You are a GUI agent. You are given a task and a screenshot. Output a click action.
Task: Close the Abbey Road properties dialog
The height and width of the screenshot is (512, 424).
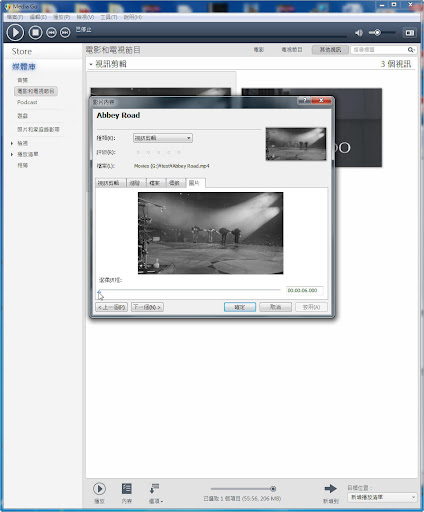(321, 100)
